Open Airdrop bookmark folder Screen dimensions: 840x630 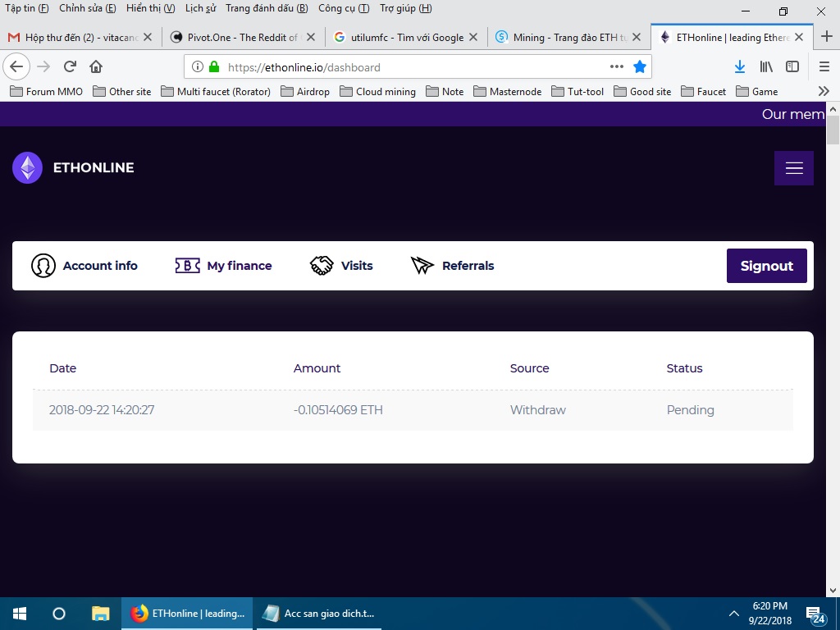click(x=305, y=92)
